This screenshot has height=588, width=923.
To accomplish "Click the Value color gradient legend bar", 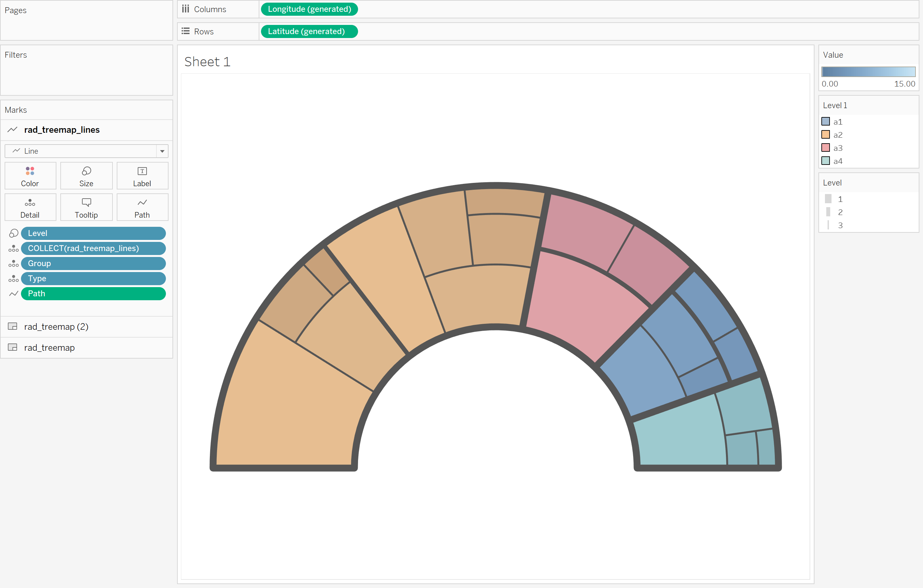I will pyautogui.click(x=868, y=72).
